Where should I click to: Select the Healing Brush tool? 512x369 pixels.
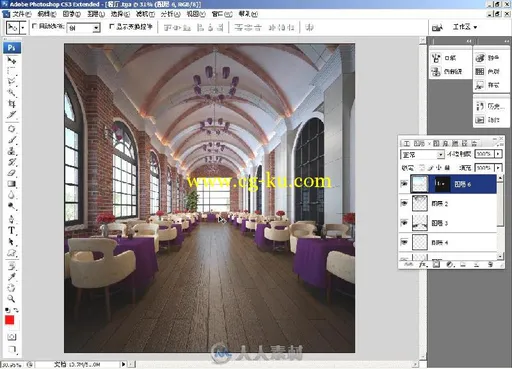pos(12,129)
